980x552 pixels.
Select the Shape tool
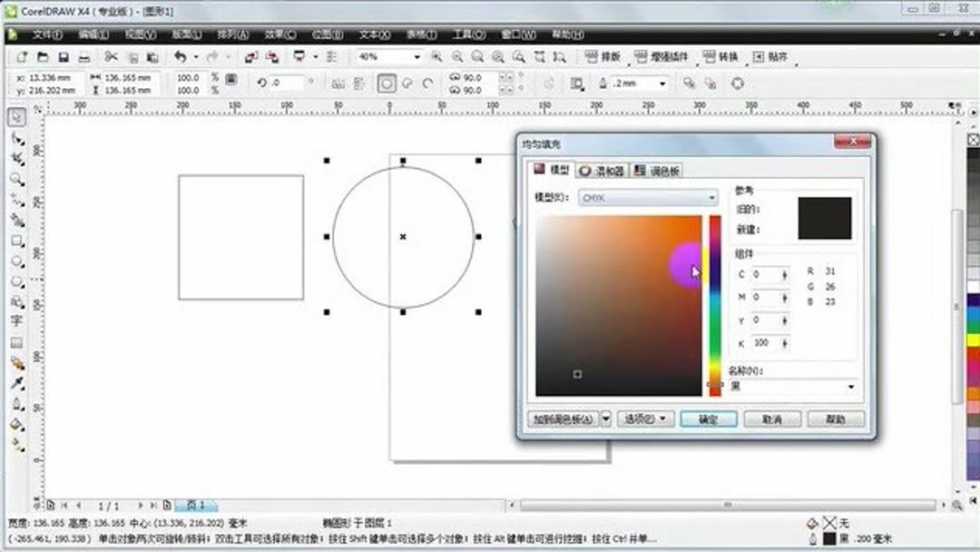coord(15,137)
